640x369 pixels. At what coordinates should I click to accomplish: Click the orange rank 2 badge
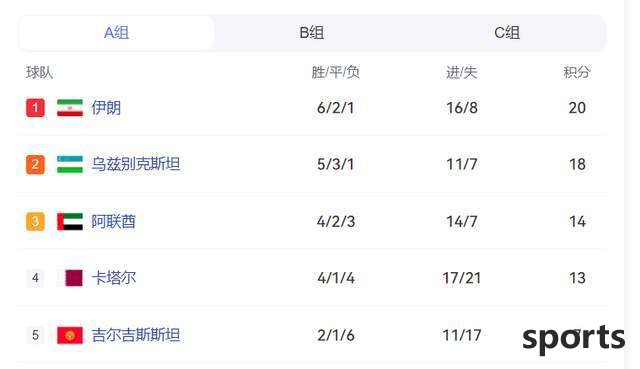coord(36,164)
